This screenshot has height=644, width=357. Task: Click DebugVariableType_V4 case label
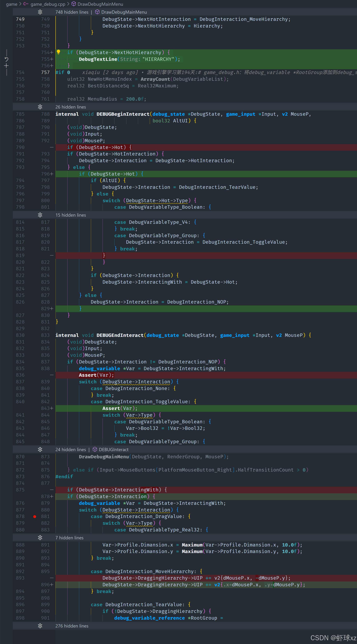click(x=158, y=222)
